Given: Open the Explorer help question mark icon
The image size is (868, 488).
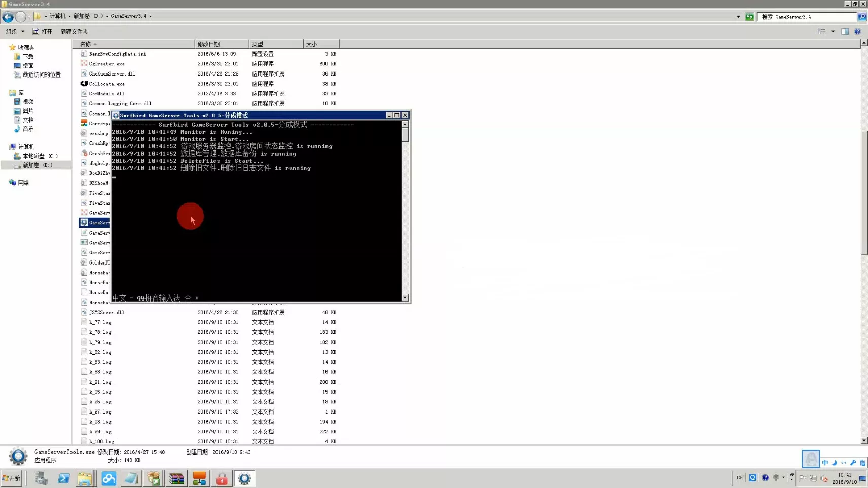Looking at the screenshot, I should tap(857, 31).
